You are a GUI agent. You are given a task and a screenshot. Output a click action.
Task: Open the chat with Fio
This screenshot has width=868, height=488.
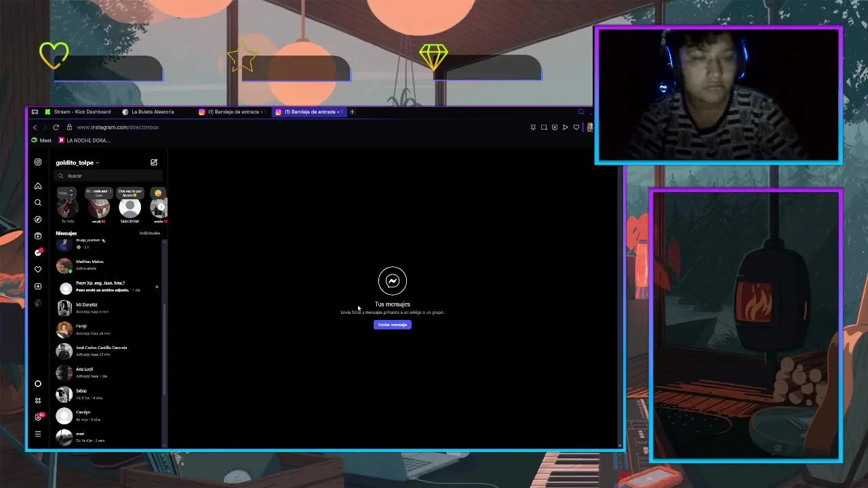108,329
